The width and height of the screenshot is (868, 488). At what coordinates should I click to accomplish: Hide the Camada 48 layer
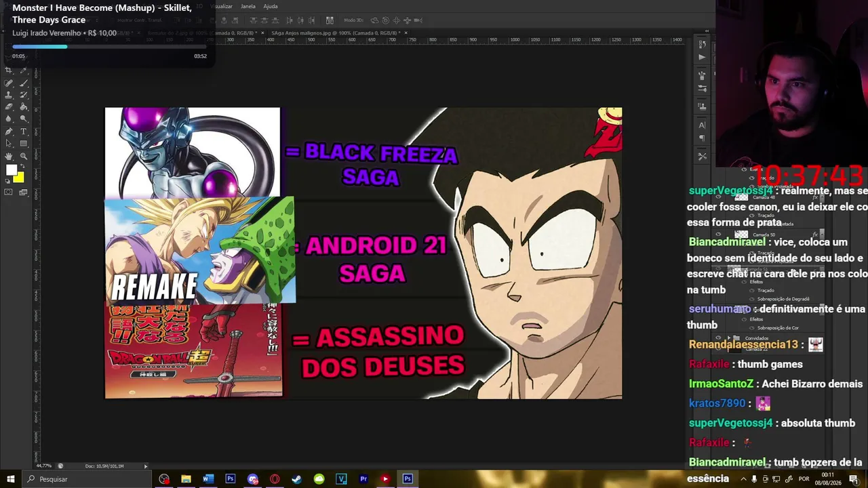pos(719,197)
